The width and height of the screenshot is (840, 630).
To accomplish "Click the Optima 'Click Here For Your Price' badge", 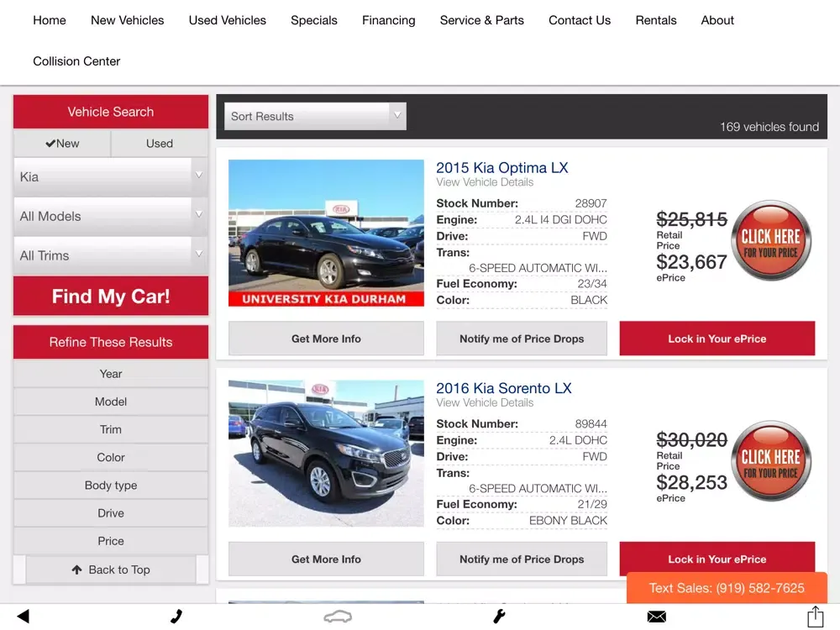I will [x=771, y=240].
